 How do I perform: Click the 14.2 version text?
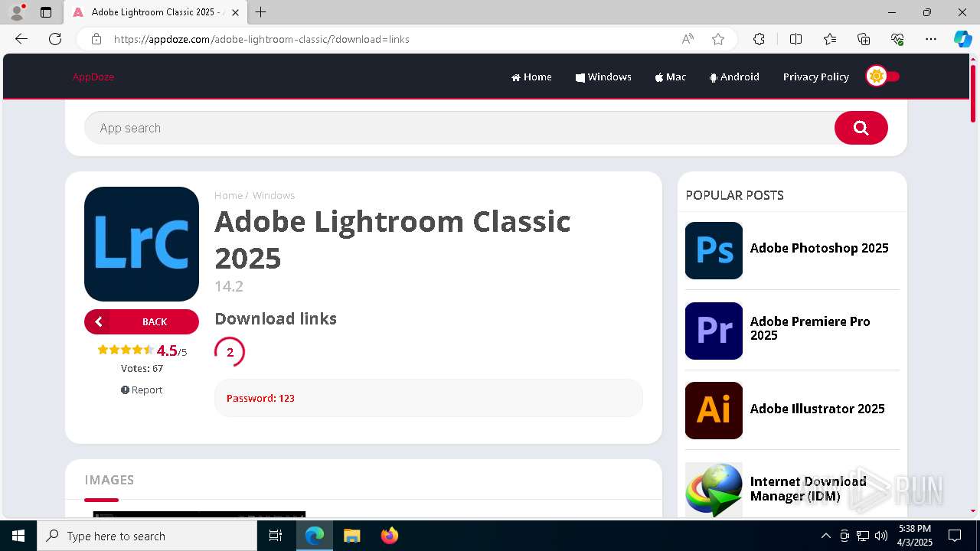point(229,286)
